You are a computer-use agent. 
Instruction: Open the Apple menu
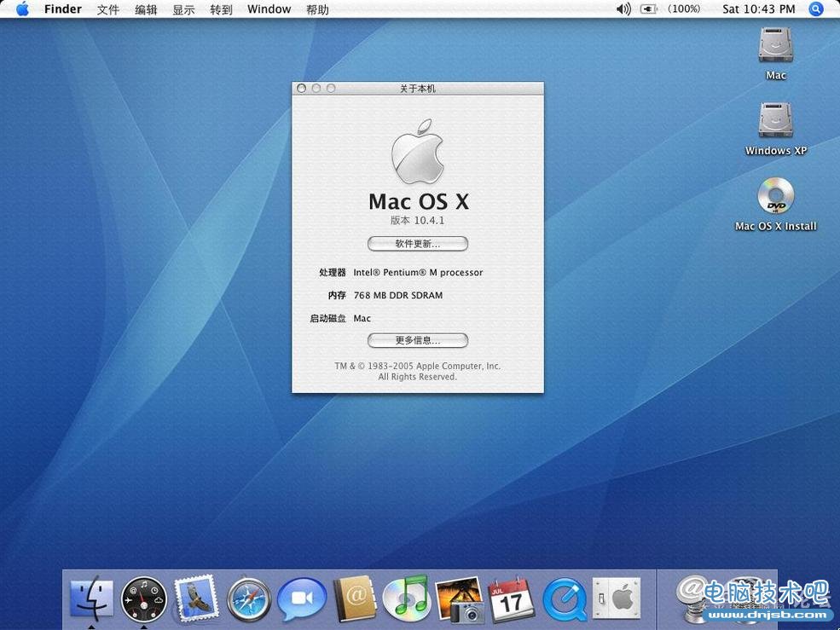(x=22, y=9)
